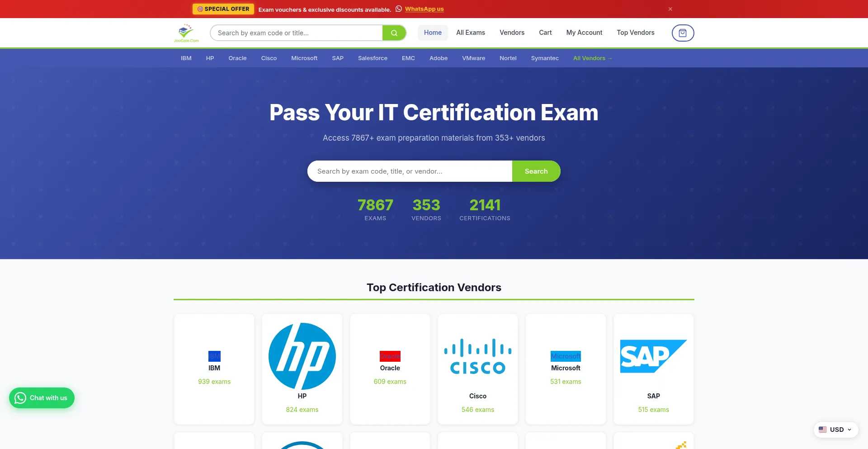Select EMC in the vendor bar
The height and width of the screenshot is (449, 868).
pos(408,58)
